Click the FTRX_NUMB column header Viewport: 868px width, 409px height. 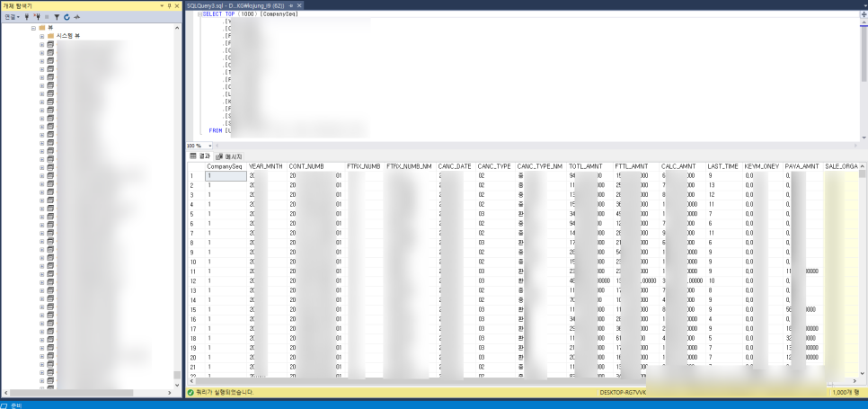tap(364, 166)
